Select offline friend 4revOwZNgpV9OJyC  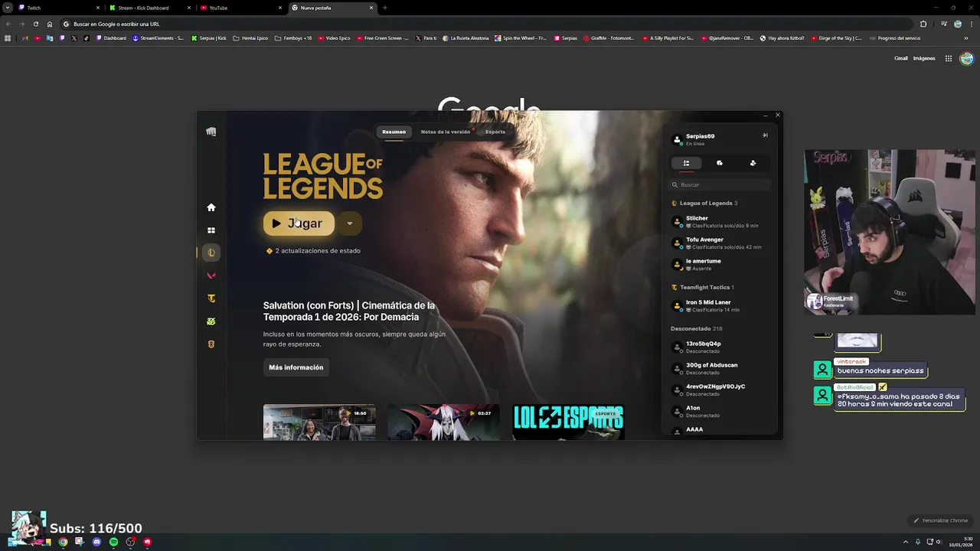click(x=720, y=390)
